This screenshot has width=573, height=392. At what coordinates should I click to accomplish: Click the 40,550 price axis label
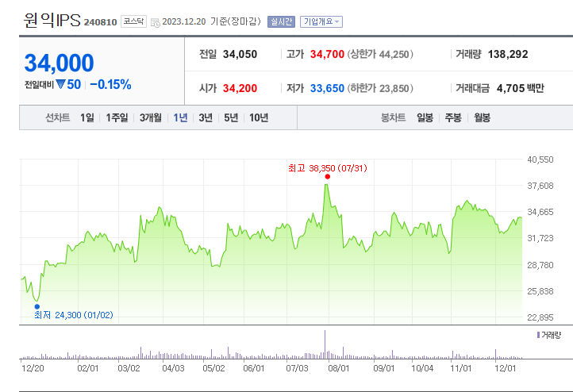click(540, 159)
